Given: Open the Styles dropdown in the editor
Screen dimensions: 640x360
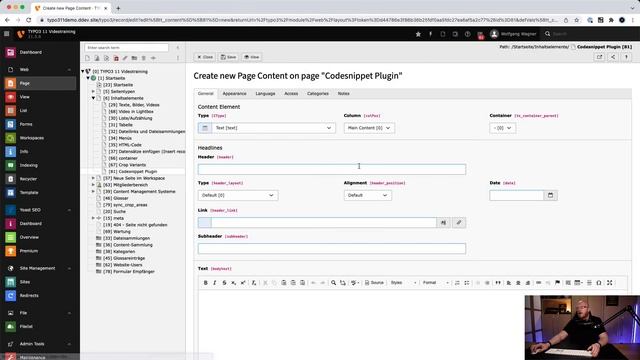Looking at the screenshot, I should pos(403,283).
